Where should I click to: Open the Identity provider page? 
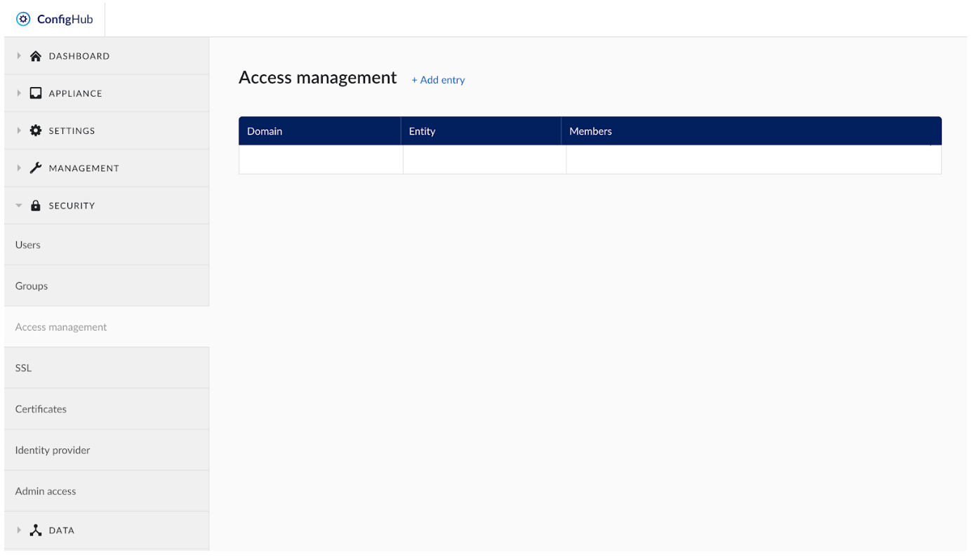pos(51,450)
